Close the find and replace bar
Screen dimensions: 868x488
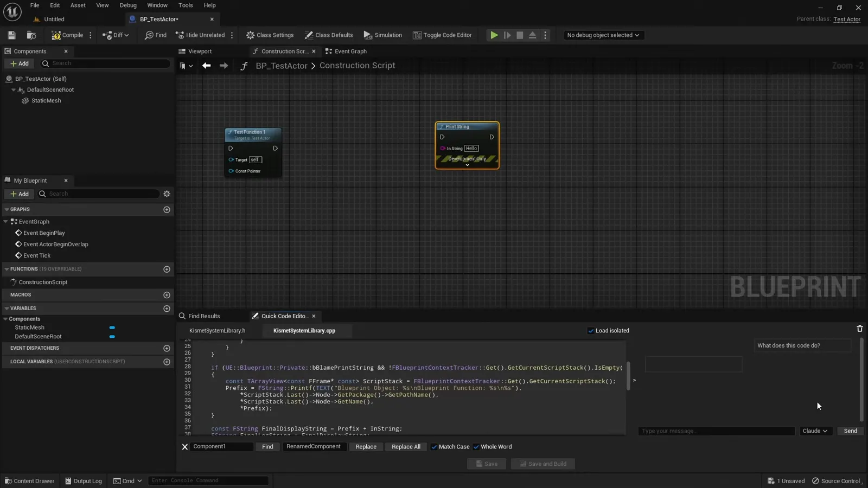click(x=184, y=447)
